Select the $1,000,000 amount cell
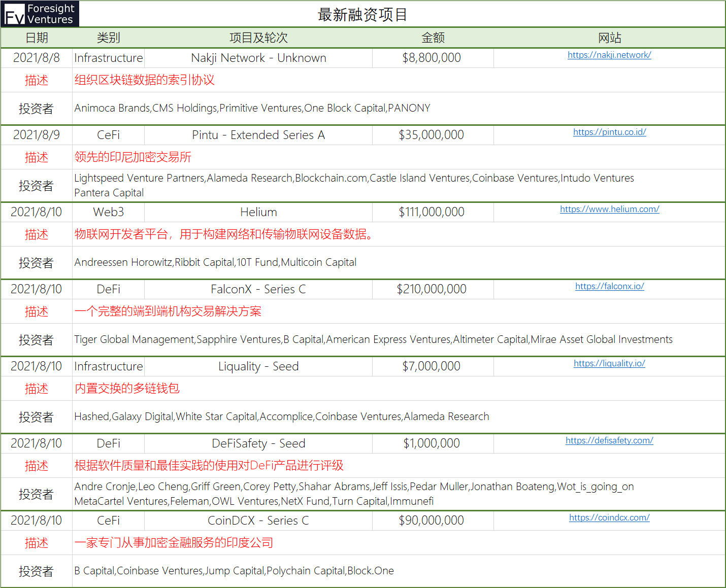Image resolution: width=726 pixels, height=588 pixels. coord(433,443)
